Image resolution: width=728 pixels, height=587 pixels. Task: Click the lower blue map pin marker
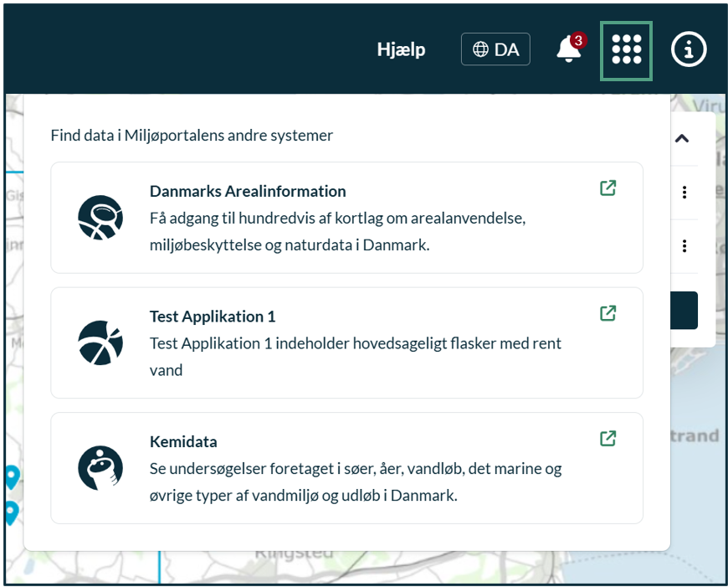(x=11, y=513)
